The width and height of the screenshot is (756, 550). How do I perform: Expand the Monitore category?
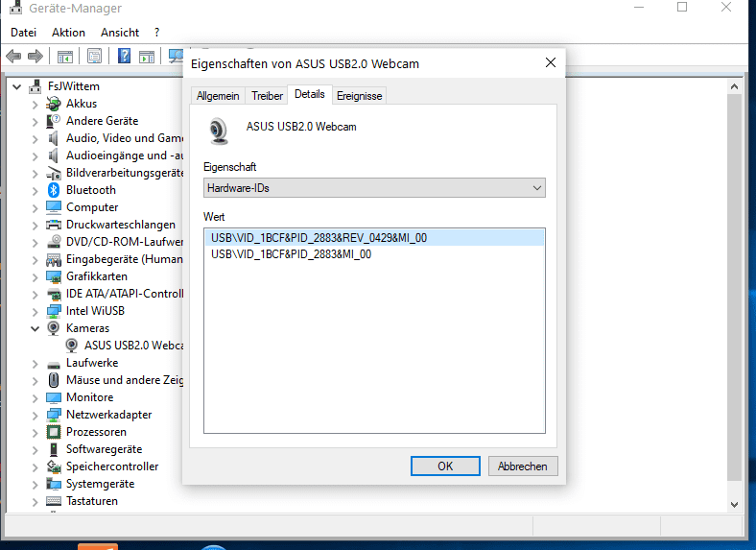pos(35,398)
